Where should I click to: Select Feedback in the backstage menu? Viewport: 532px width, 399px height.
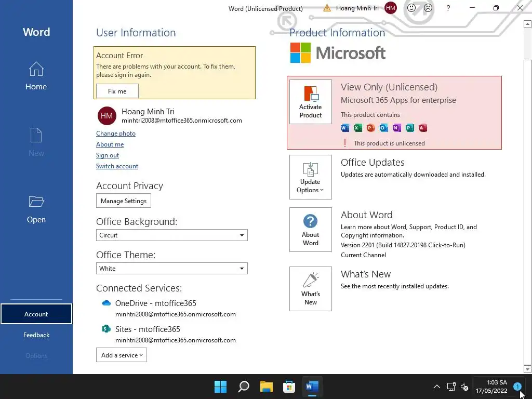click(x=36, y=335)
